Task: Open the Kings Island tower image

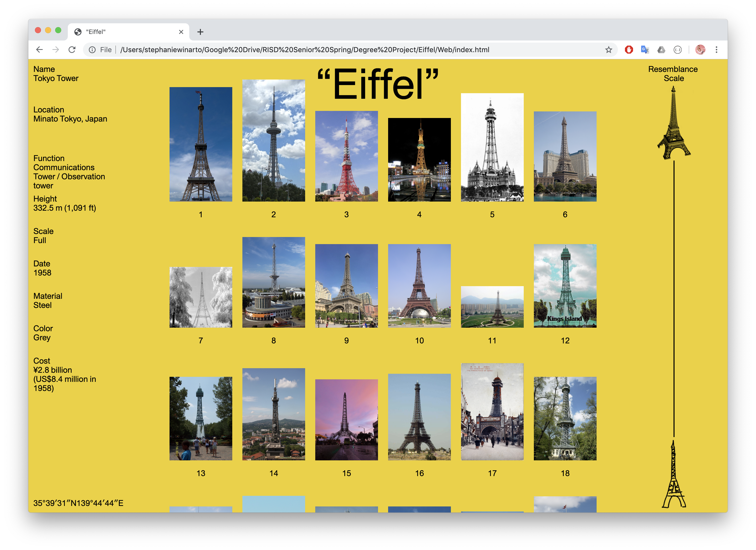Action: (x=565, y=285)
